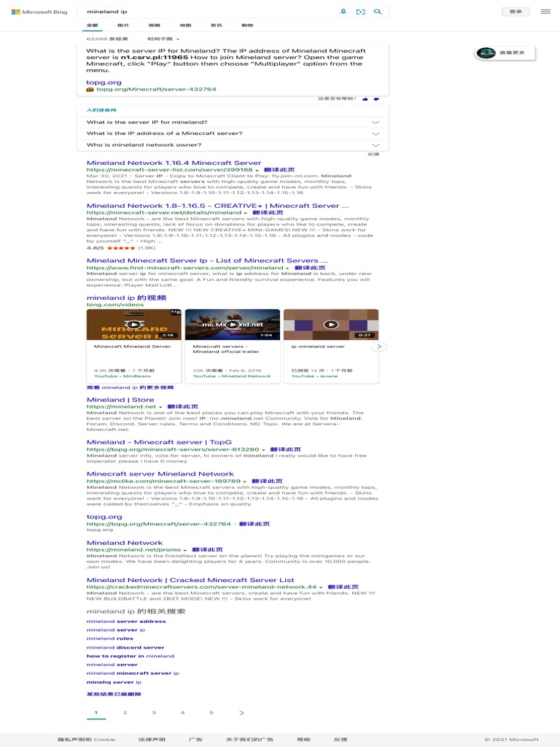Select related search 'how to register in mineland'
Viewport: 560px width, 747px height.
pyautogui.click(x=131, y=657)
